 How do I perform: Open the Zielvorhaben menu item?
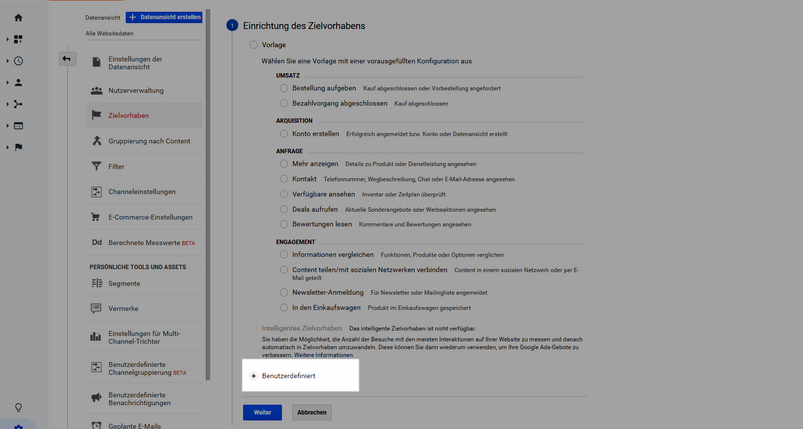(144, 115)
